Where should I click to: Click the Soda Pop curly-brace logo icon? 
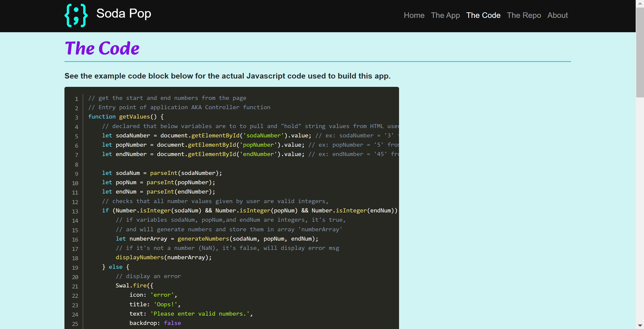(76, 15)
